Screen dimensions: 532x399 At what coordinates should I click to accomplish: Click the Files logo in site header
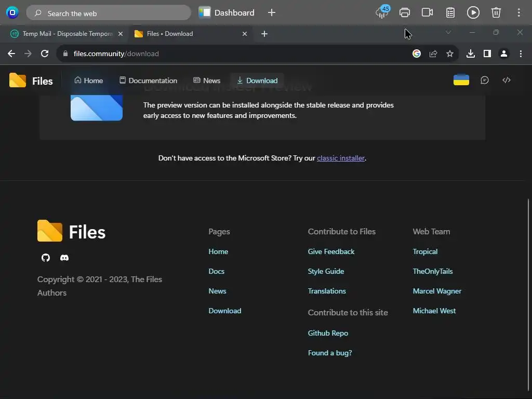pyautogui.click(x=31, y=81)
